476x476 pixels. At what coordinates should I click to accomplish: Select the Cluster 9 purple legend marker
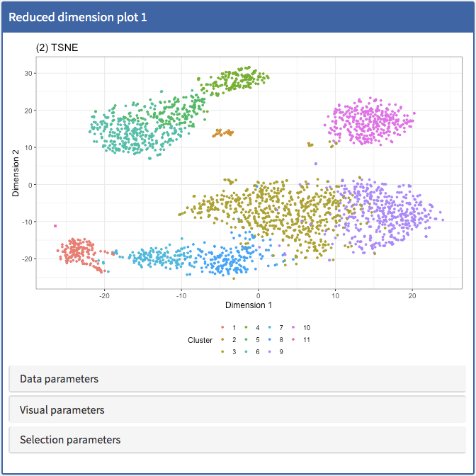coord(270,352)
